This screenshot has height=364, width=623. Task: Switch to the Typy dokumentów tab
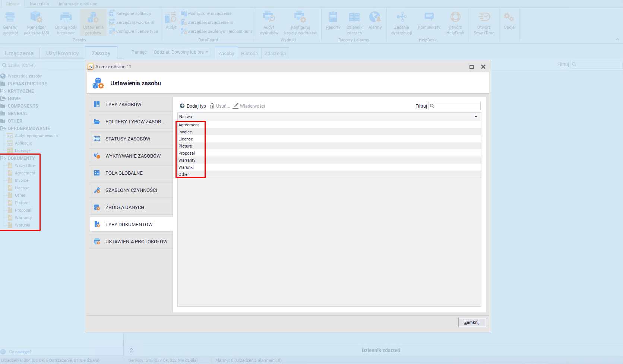tap(129, 224)
